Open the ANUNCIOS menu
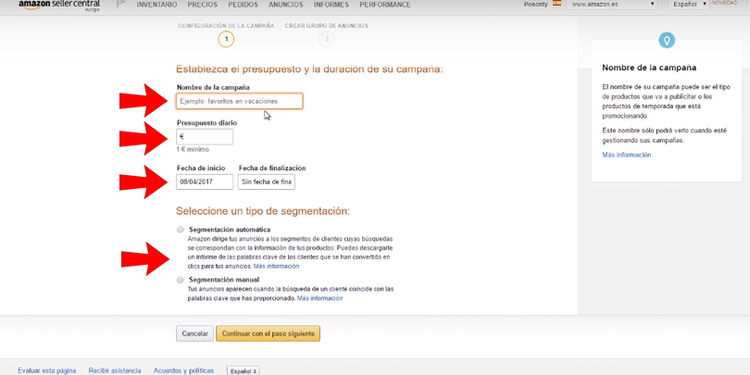 pos(286,5)
